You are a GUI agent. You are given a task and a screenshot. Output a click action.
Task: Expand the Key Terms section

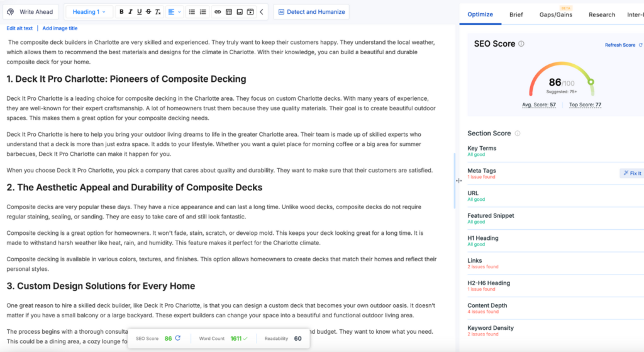pos(555,151)
